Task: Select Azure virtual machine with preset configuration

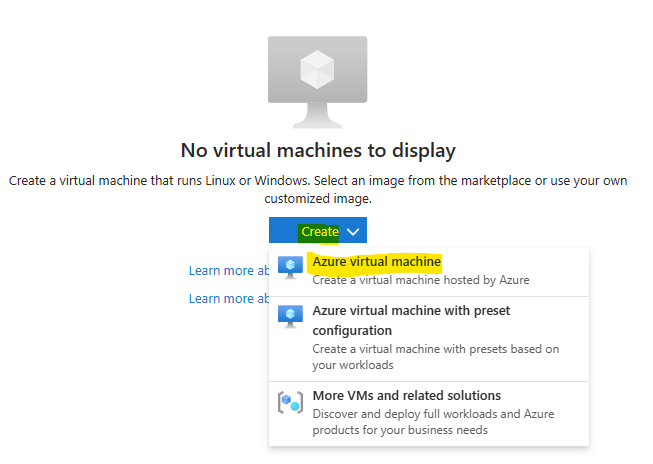Action: tap(429, 339)
